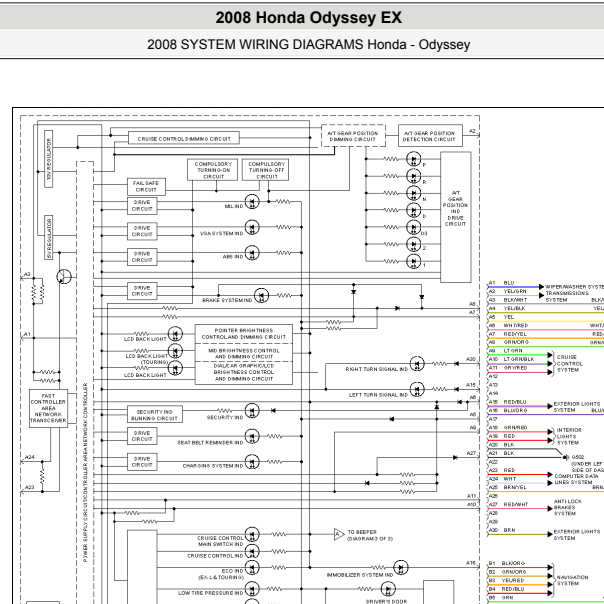Select the CRUISE CONTROL DIMMING CIRCUIT box
This screenshot has height=604, width=604.
[x=184, y=138]
